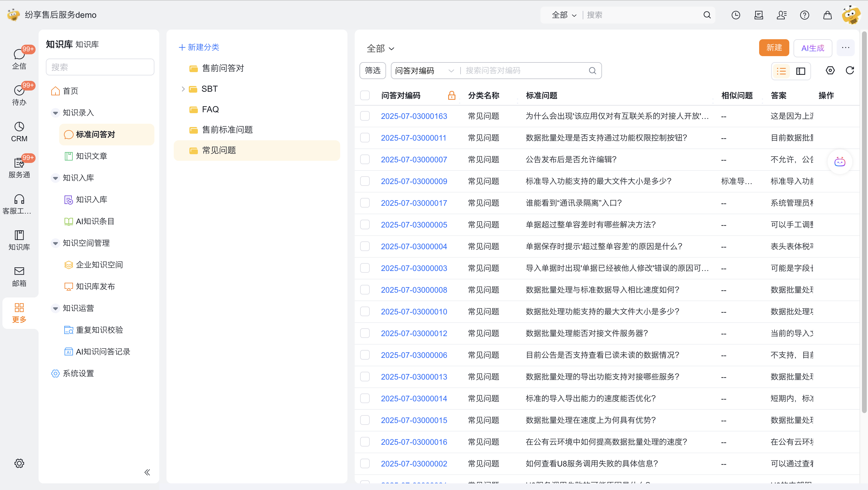Open record link 2025-07-03000011
Image resolution: width=868 pixels, height=490 pixels.
(413, 138)
